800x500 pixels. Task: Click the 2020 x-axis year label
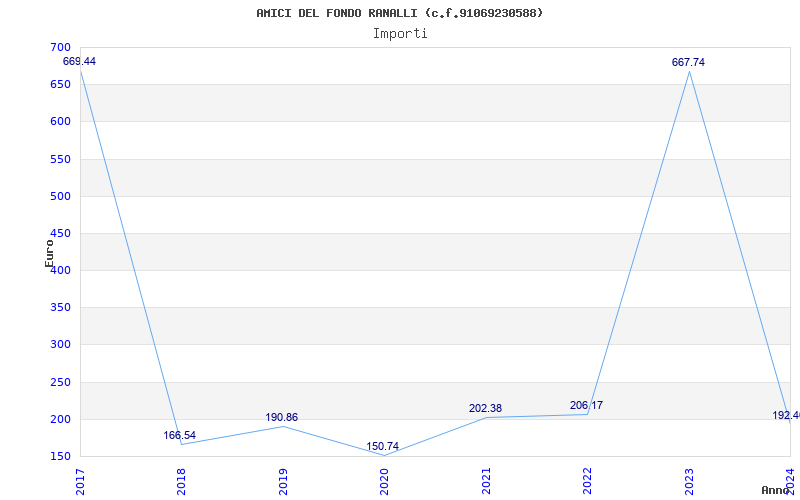pyautogui.click(x=384, y=481)
